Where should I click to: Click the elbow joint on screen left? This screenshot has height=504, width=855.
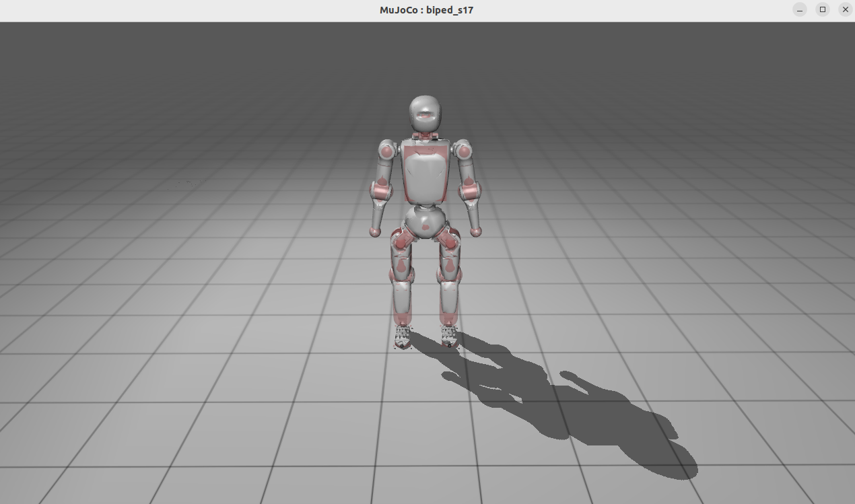point(380,192)
